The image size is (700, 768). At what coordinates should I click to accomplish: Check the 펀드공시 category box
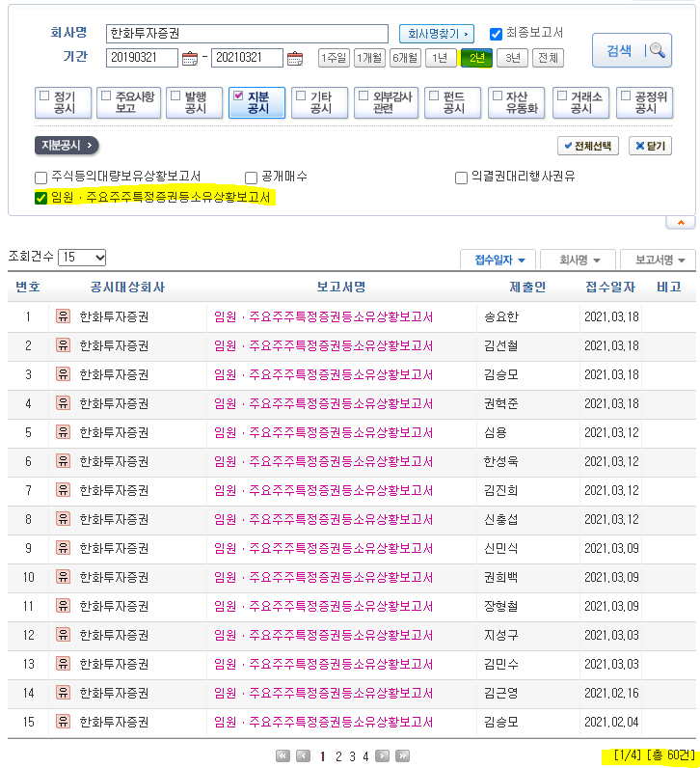pos(434,96)
